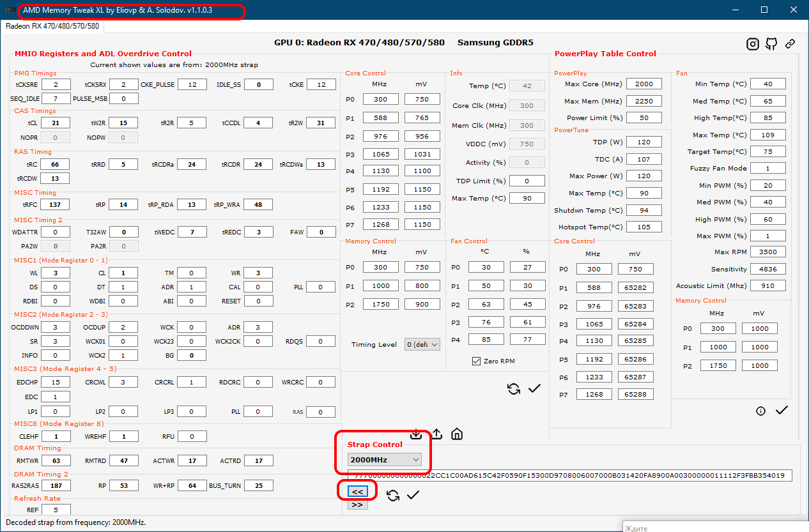The height and width of the screenshot is (532, 809).
Task: Click the BUS_TURN value field
Action: point(259,485)
